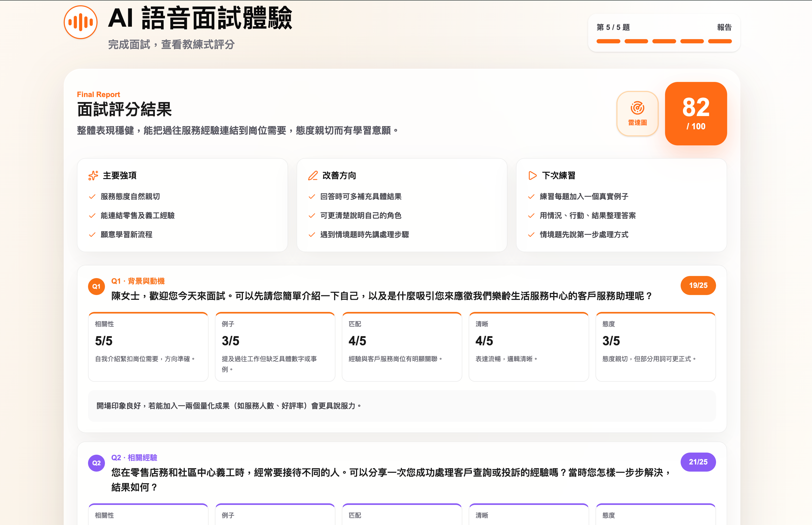Click the 報告 label in progress card
The image size is (812, 525).
coord(724,27)
